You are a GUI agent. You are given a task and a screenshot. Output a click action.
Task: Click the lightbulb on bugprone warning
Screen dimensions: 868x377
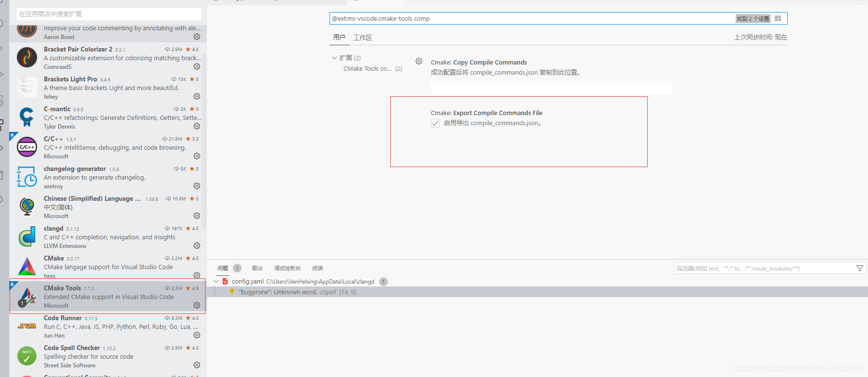coord(232,292)
